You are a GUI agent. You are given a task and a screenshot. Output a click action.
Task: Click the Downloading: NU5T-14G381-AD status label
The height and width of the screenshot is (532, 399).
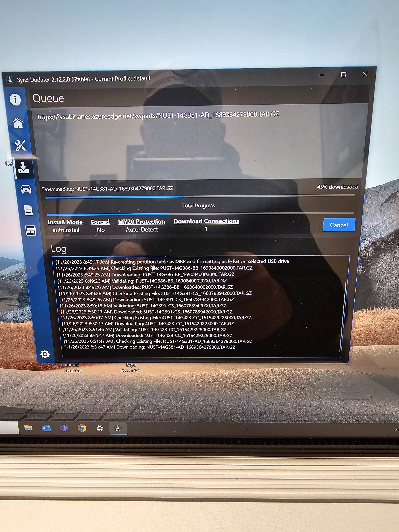[108, 189]
